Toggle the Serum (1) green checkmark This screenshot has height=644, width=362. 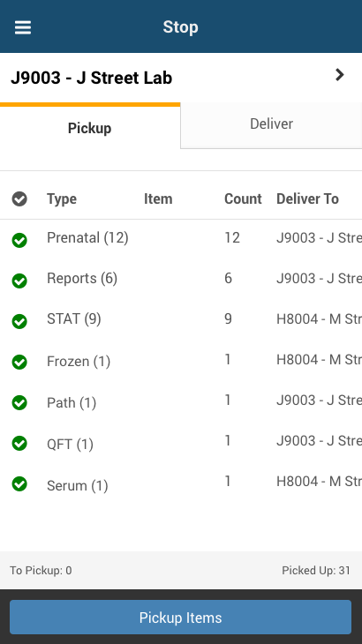click(19, 484)
